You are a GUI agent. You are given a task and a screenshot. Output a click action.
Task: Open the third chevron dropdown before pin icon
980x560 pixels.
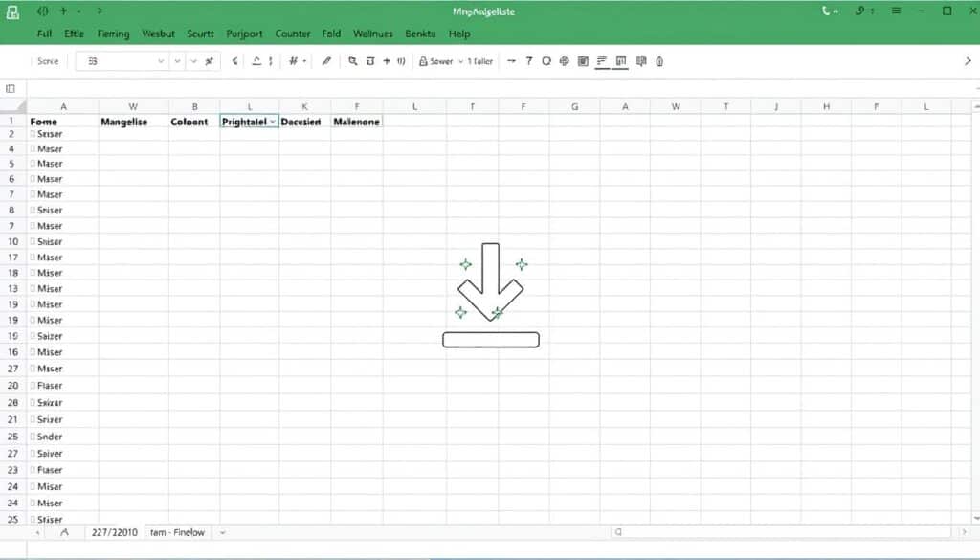coord(193,61)
